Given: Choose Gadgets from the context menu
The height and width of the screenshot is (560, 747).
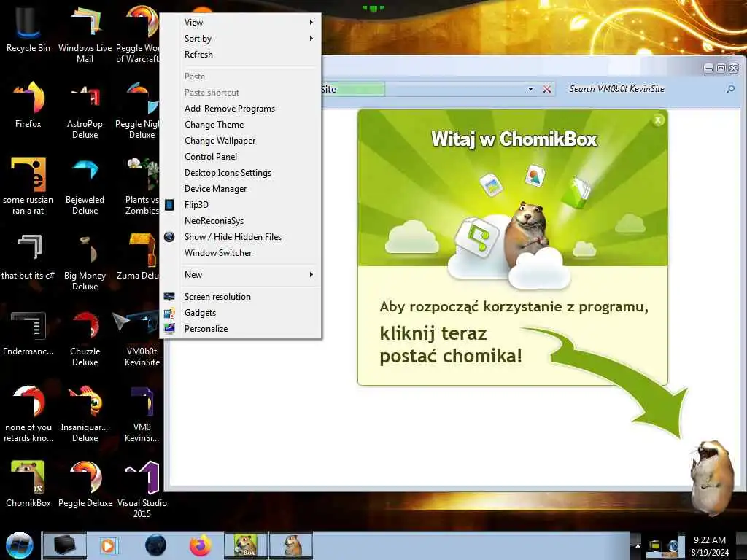Looking at the screenshot, I should [x=241, y=313].
